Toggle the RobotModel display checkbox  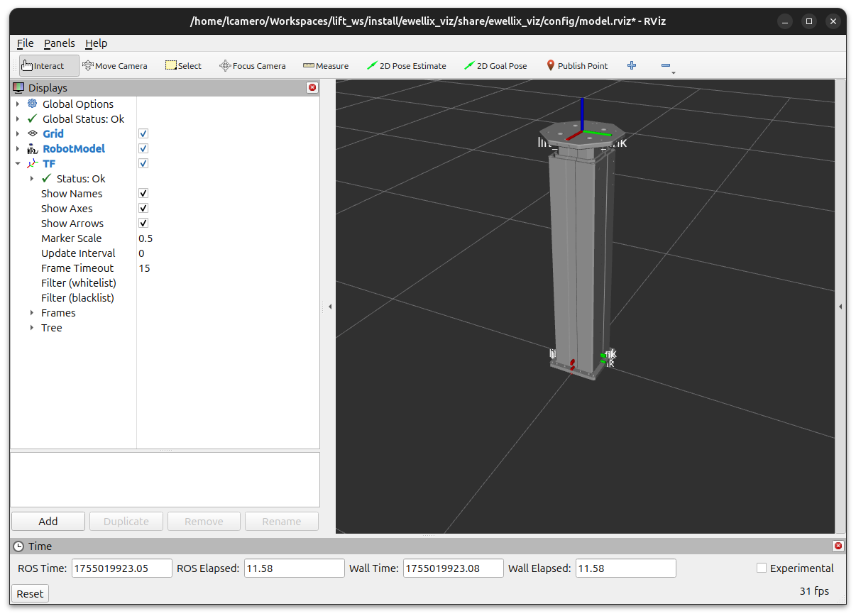pos(143,148)
